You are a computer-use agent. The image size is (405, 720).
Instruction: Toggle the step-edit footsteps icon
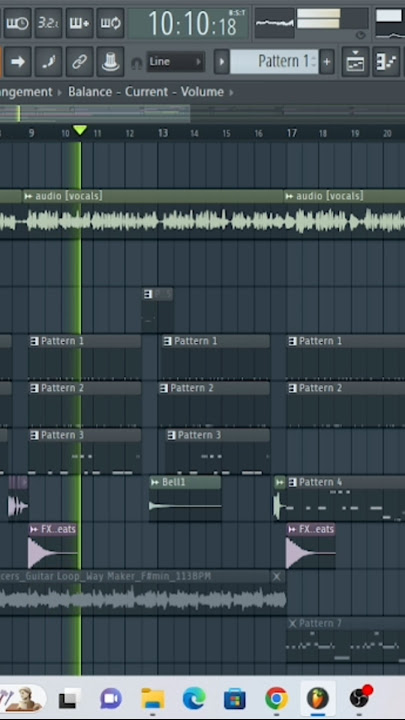coord(48,62)
